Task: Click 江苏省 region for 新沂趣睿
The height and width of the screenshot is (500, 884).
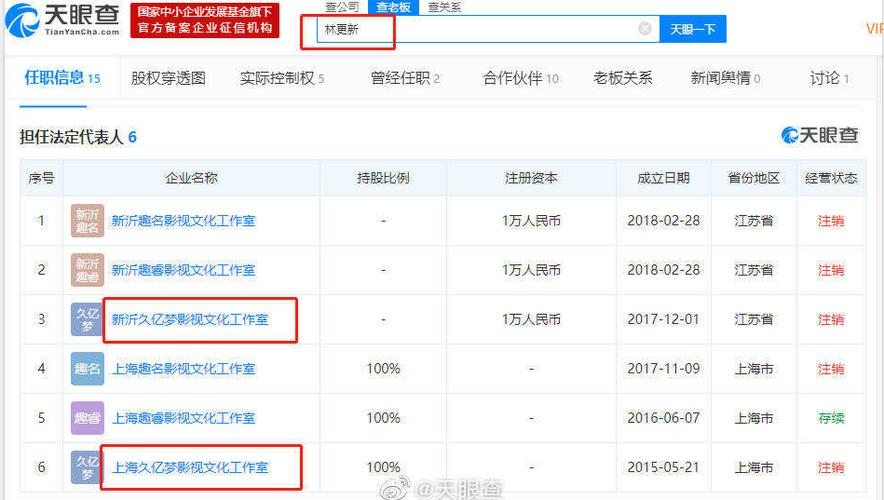Action: coord(754,270)
